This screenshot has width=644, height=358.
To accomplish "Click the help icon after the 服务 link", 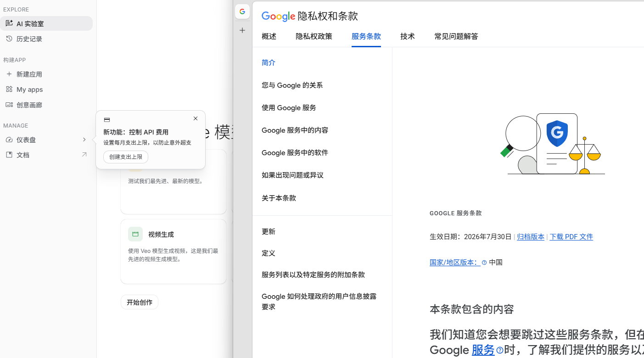I will [500, 350].
